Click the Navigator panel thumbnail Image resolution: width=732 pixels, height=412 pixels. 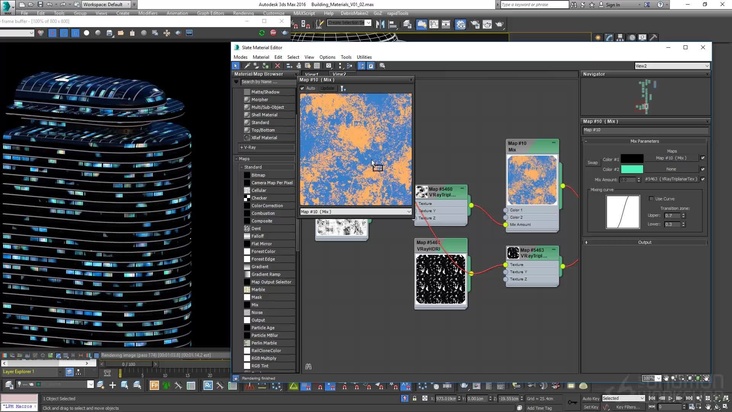645,95
